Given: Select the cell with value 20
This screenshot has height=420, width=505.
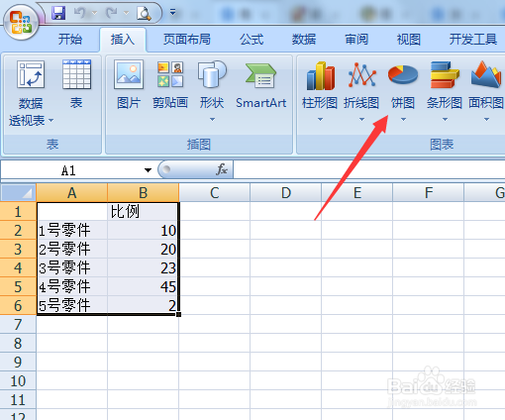Looking at the screenshot, I should [143, 249].
